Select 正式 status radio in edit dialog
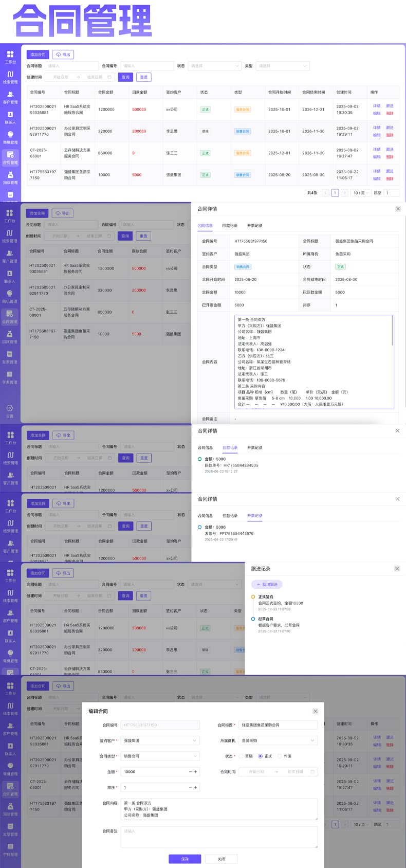This screenshot has height=868, width=406. coord(261,756)
